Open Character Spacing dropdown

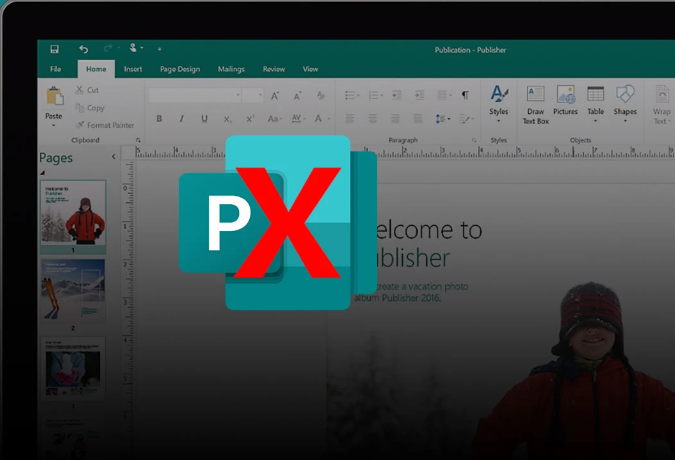pyautogui.click(x=298, y=119)
